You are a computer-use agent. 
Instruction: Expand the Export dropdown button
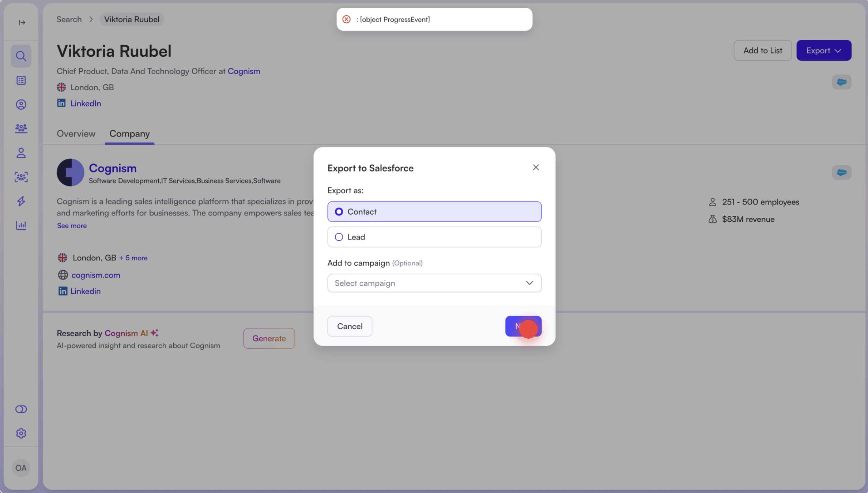point(823,50)
